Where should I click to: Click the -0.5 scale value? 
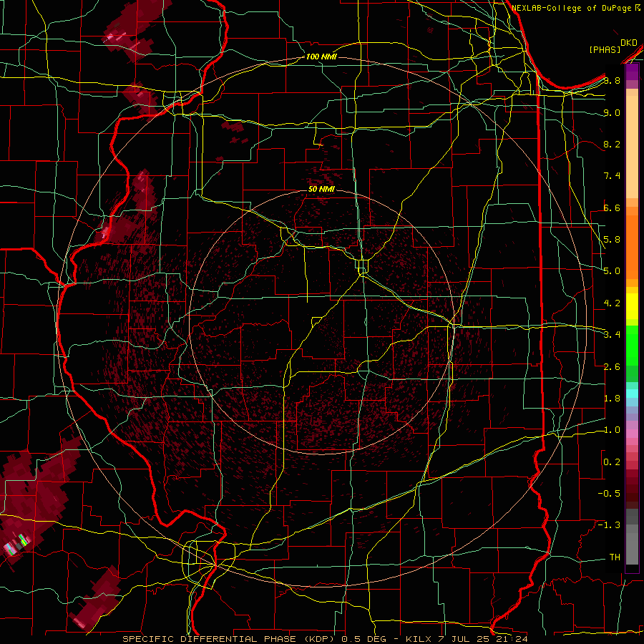(609, 494)
